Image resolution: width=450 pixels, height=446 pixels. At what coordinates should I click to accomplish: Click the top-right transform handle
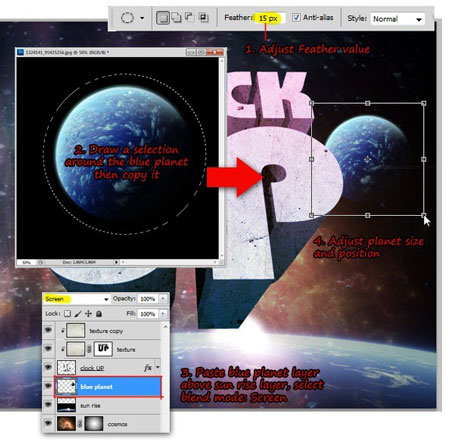[x=424, y=103]
